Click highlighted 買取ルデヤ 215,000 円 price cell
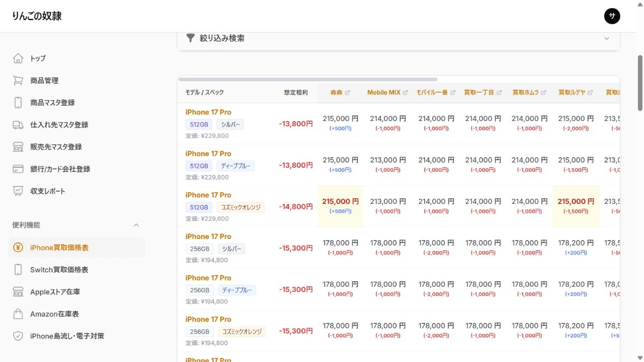Screen dimensions: 644x362 tap(576, 201)
